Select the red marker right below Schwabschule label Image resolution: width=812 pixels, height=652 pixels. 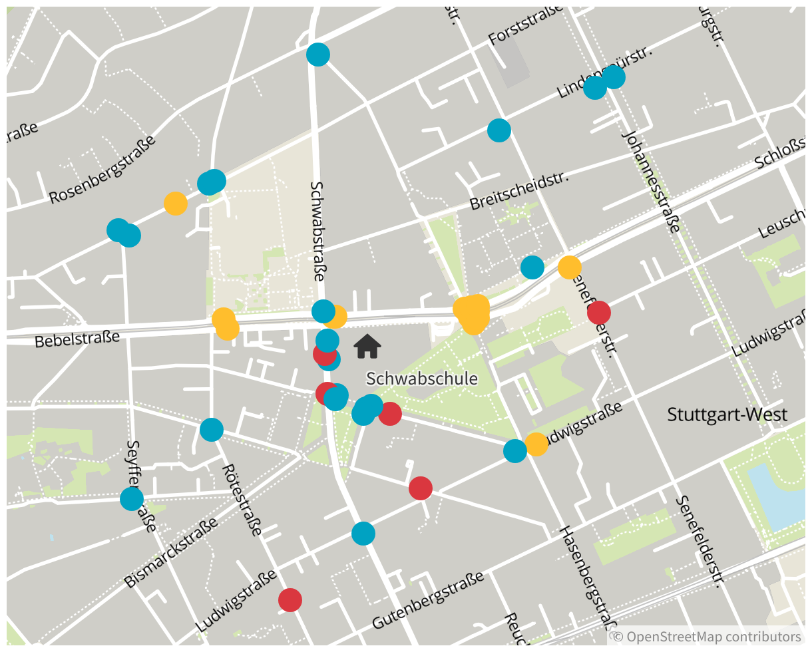[x=389, y=413]
